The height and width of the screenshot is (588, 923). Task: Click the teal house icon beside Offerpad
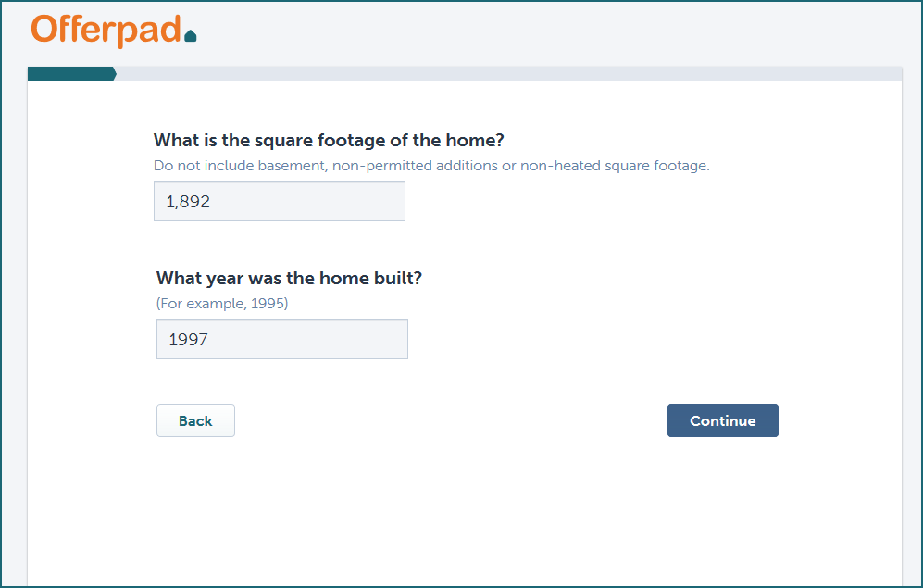[x=191, y=36]
